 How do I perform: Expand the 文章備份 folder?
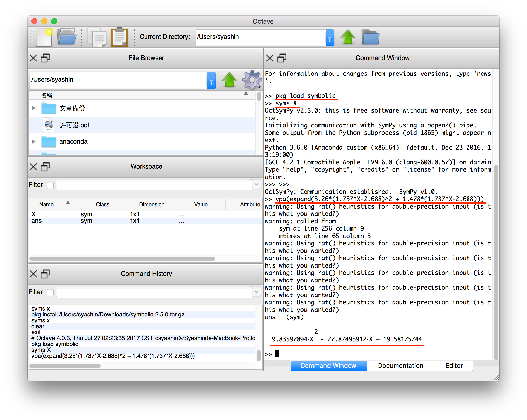point(34,108)
